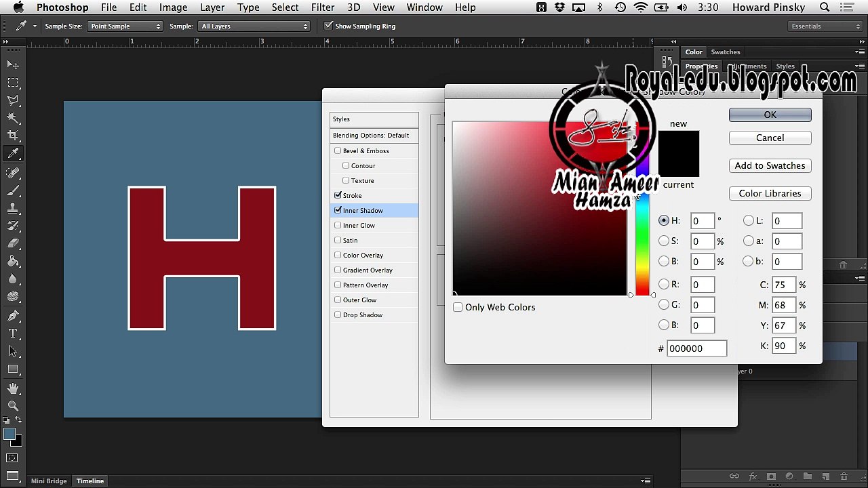Enable Contour option
The width and height of the screenshot is (868, 488).
(346, 165)
